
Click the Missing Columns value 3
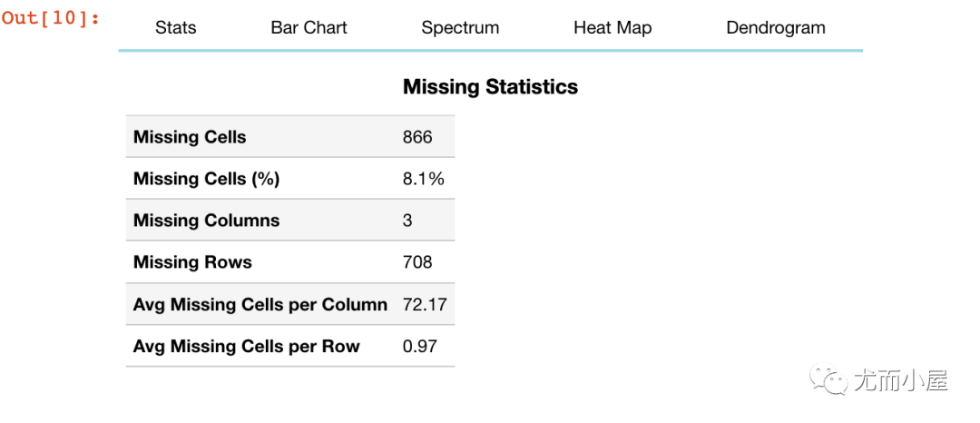407,221
